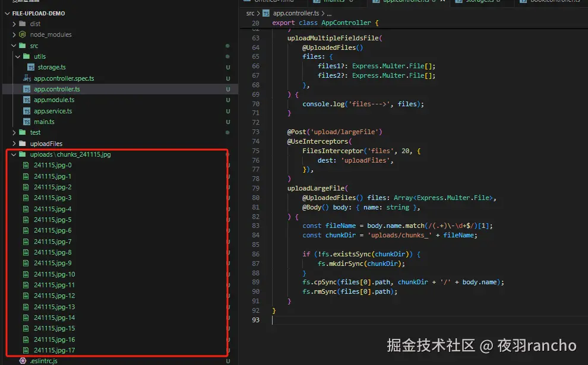The width and height of the screenshot is (588, 365).
Task: Click 'const chunkDir' on line 84
Action: click(329, 236)
